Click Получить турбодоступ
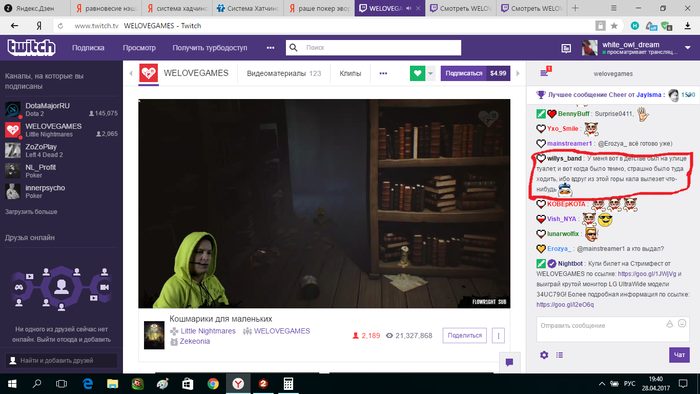The image size is (700, 394). 210,48
